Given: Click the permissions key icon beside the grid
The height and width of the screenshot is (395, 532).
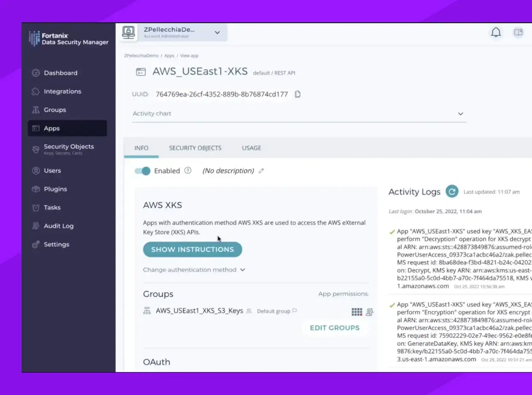Looking at the screenshot, I should click(369, 312).
